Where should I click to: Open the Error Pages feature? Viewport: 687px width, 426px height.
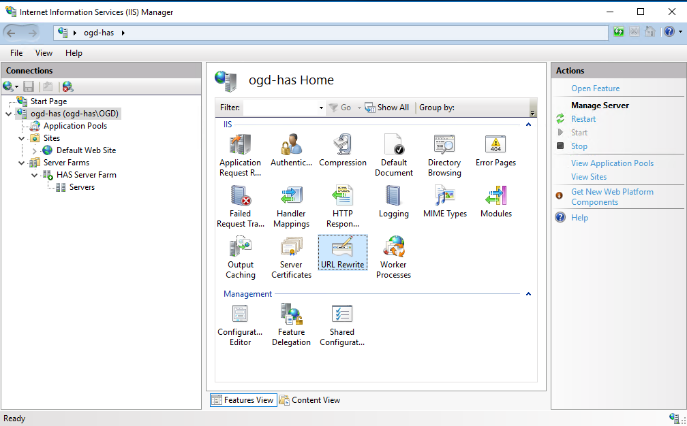click(x=496, y=150)
